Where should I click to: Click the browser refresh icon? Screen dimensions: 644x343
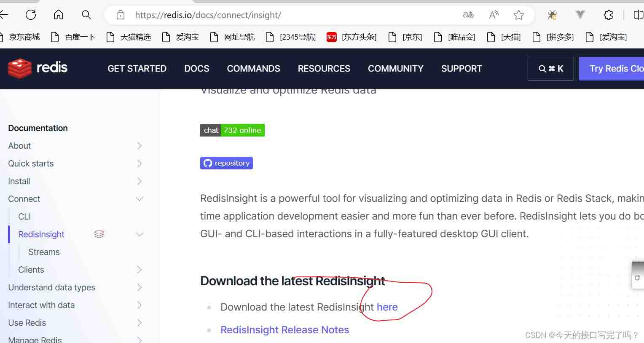pos(31,15)
